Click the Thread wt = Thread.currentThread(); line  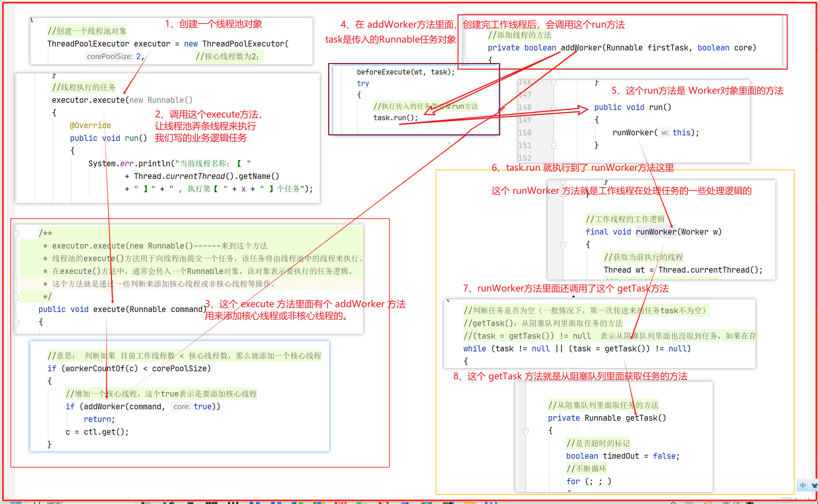(683, 270)
